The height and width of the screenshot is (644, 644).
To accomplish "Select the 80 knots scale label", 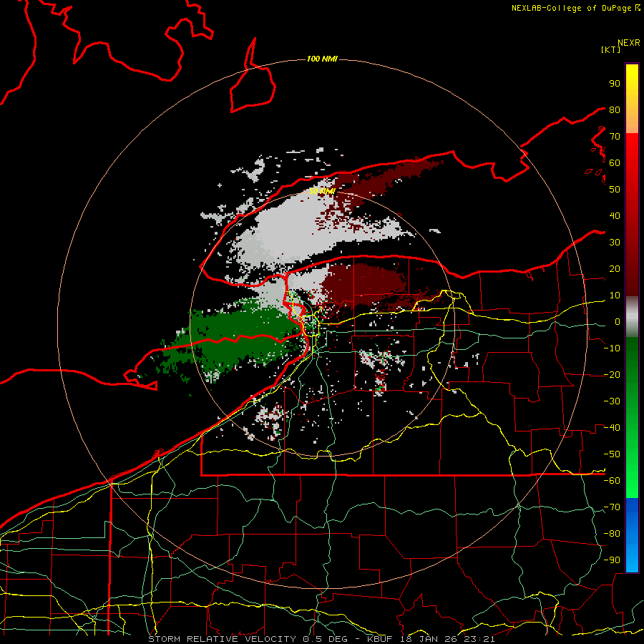I will point(615,109).
